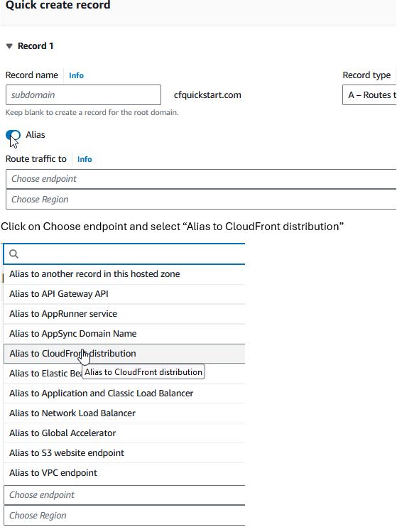397x532 pixels.
Task: Open the upper Choose Region dropdown
Action: click(x=201, y=200)
